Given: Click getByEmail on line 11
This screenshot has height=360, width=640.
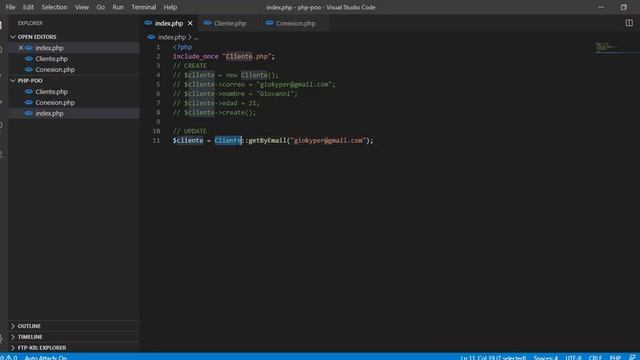Looking at the screenshot, I should (267, 140).
